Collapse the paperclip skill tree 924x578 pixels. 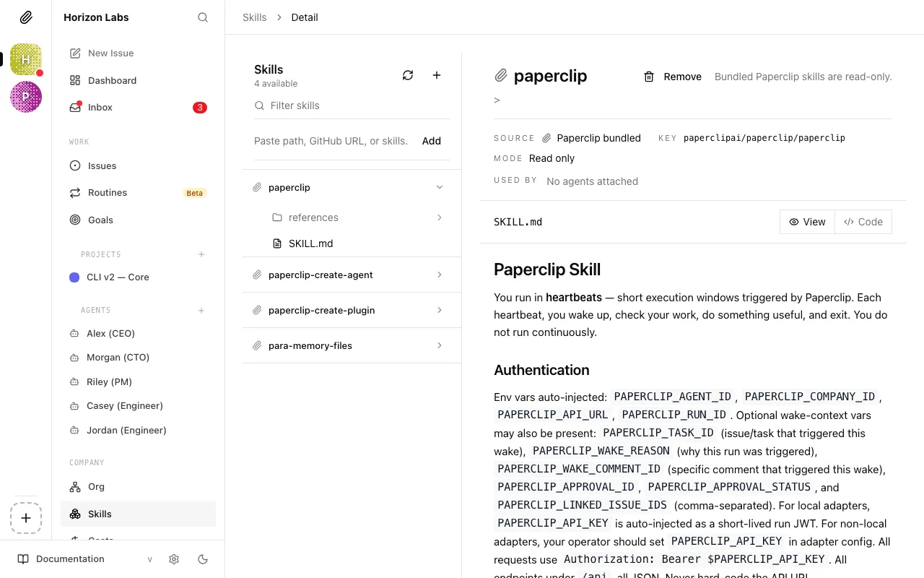[440, 188]
